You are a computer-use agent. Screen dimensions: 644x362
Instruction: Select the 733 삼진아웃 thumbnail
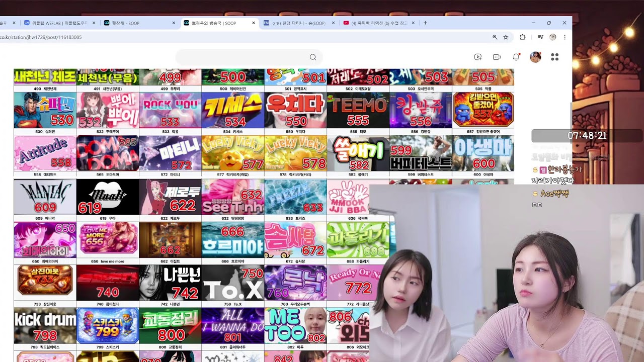tap(45, 283)
